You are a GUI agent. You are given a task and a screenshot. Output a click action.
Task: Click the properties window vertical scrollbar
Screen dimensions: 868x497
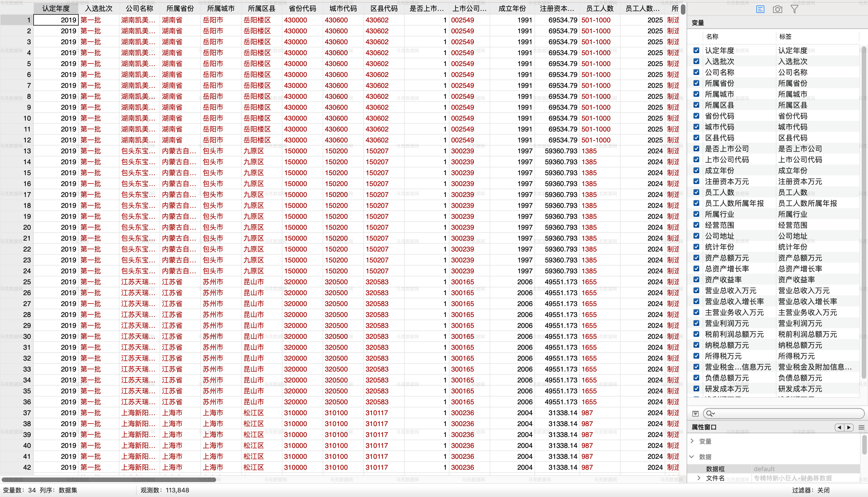pos(865,444)
